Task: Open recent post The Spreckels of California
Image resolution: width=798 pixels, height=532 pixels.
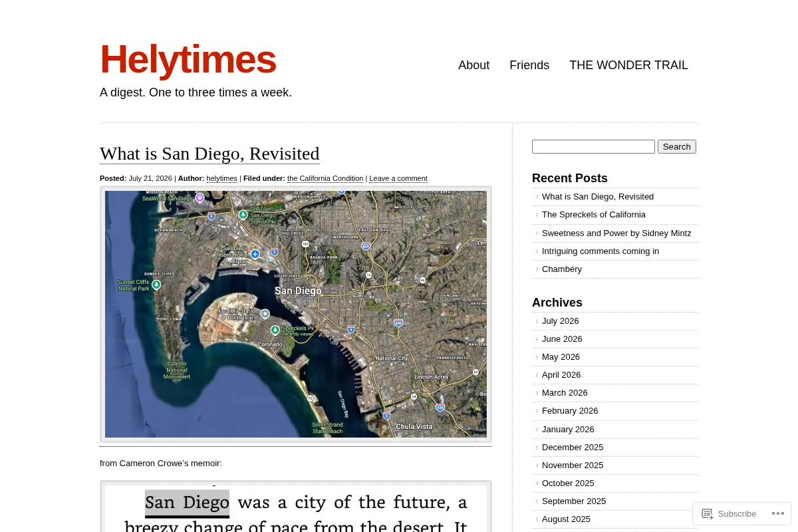Action: (x=594, y=215)
